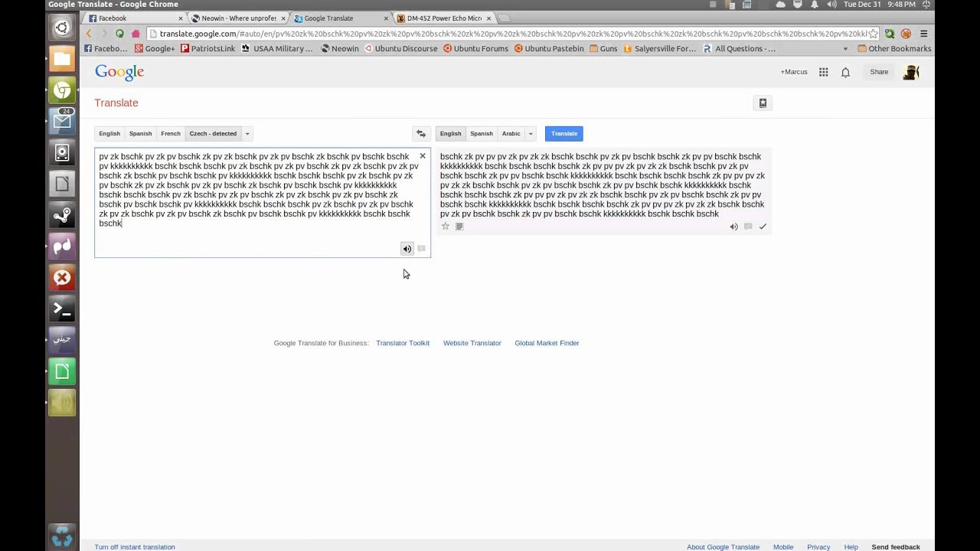Screen dimensions: 980x551
Task: Open the Phrasebook icon button
Action: click(763, 103)
